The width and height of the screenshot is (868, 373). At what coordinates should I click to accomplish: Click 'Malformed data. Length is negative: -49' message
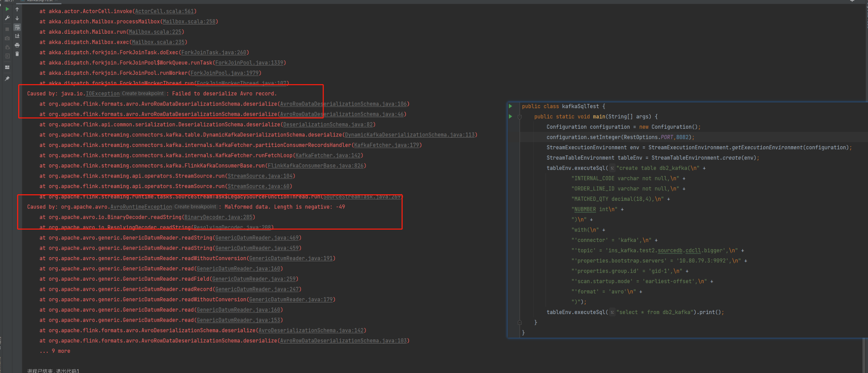click(x=285, y=207)
